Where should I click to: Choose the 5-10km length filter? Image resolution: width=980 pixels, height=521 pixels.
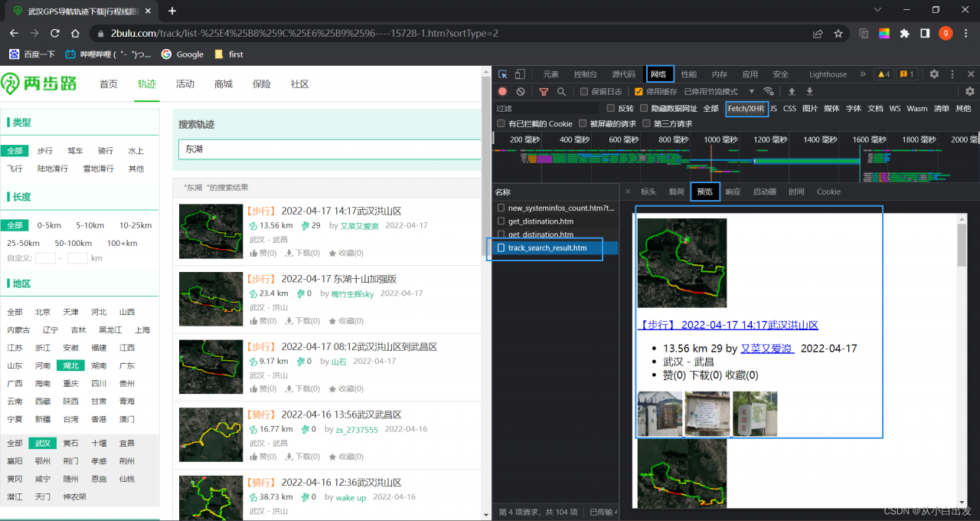coord(90,225)
